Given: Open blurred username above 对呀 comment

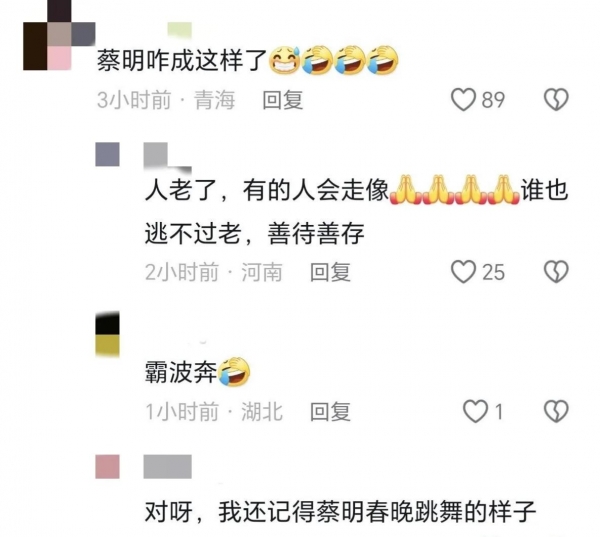Looking at the screenshot, I should [167, 467].
